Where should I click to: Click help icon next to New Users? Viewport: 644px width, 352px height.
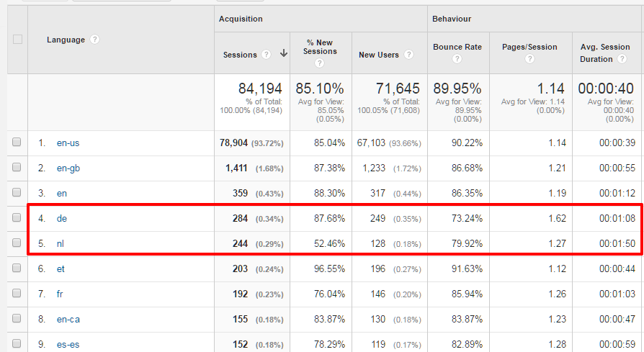[408, 55]
